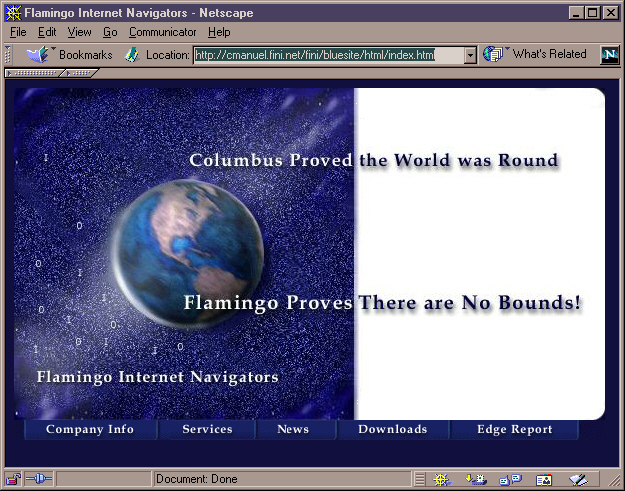Click the Netscape N logo
This screenshot has width=625, height=491.
coord(609,55)
